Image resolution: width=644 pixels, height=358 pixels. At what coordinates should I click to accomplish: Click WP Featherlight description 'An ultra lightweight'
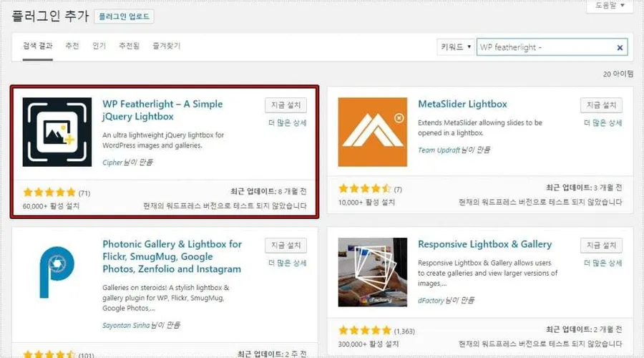pyautogui.click(x=163, y=140)
